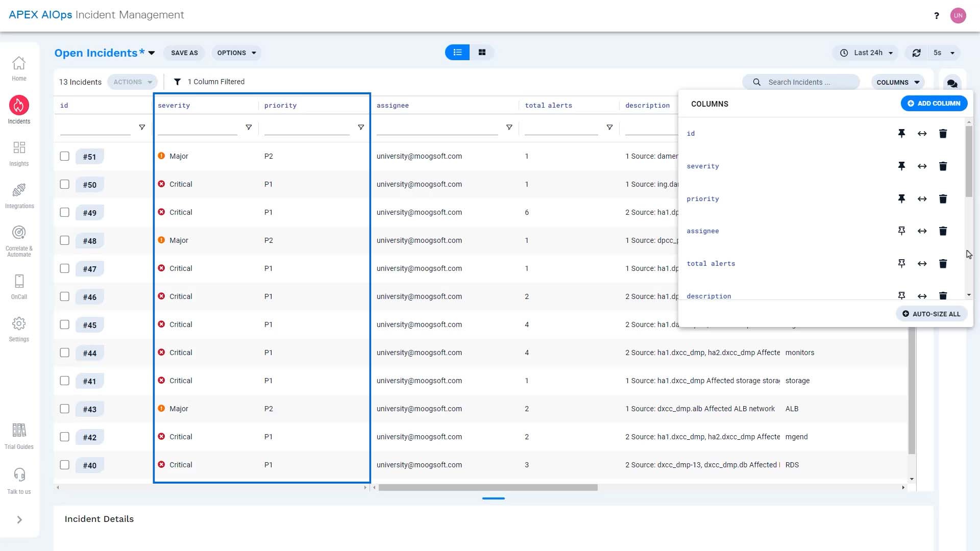Open incident #44 badge
This screenshot has width=980, height=551.
tap(90, 353)
